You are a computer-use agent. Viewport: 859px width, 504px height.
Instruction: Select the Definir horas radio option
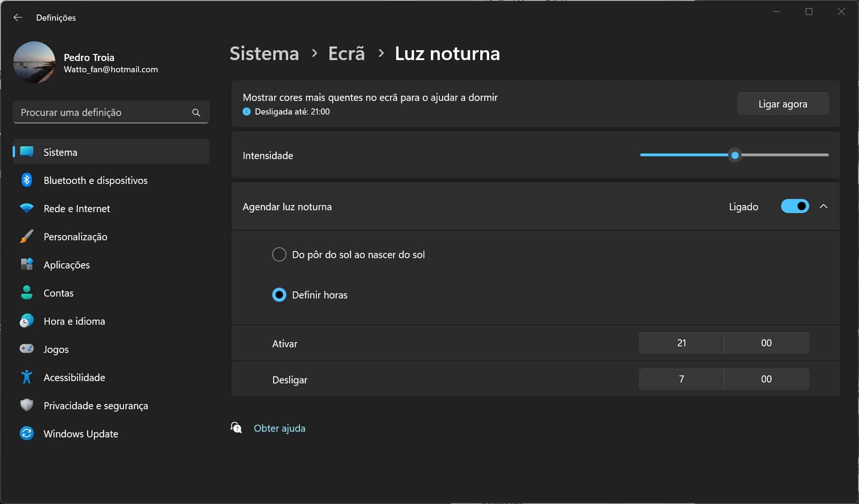coord(279,295)
